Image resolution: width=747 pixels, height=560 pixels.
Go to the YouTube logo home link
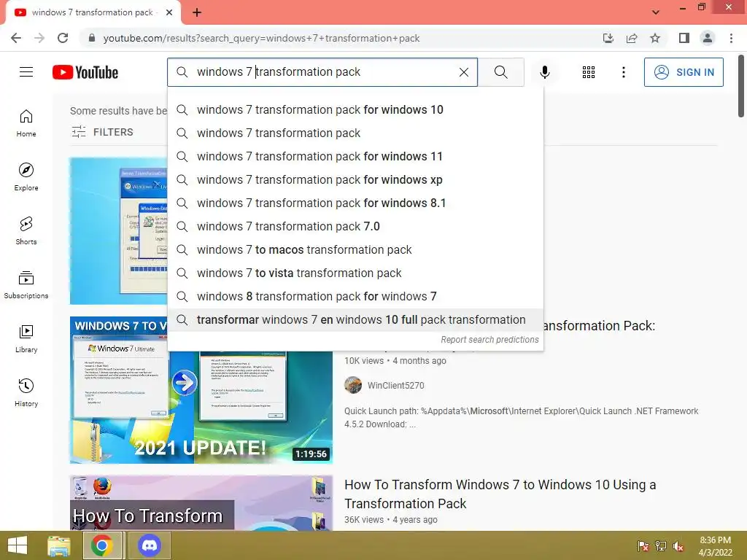[85, 72]
